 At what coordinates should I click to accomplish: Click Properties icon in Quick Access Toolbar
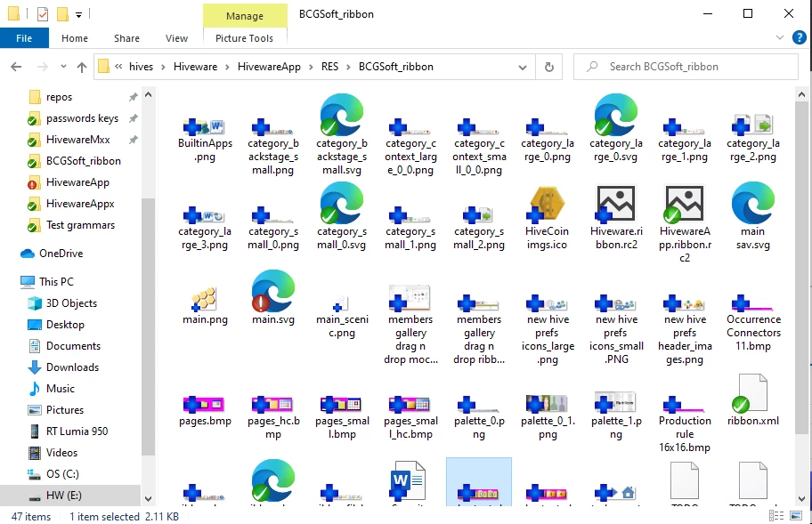[x=43, y=14]
